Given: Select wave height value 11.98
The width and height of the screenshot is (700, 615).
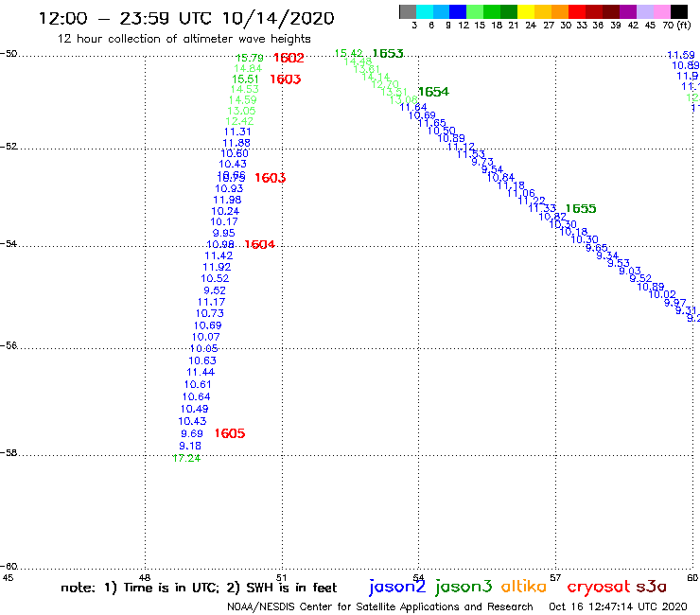Looking at the screenshot, I should click(x=227, y=200).
